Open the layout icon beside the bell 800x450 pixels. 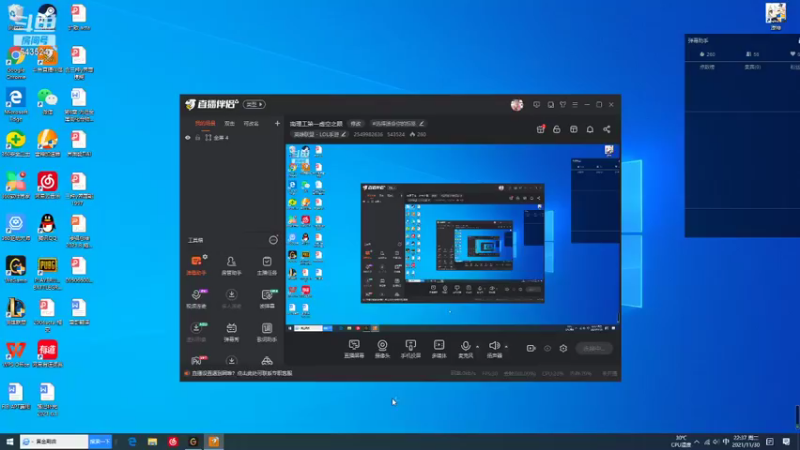coord(574,130)
